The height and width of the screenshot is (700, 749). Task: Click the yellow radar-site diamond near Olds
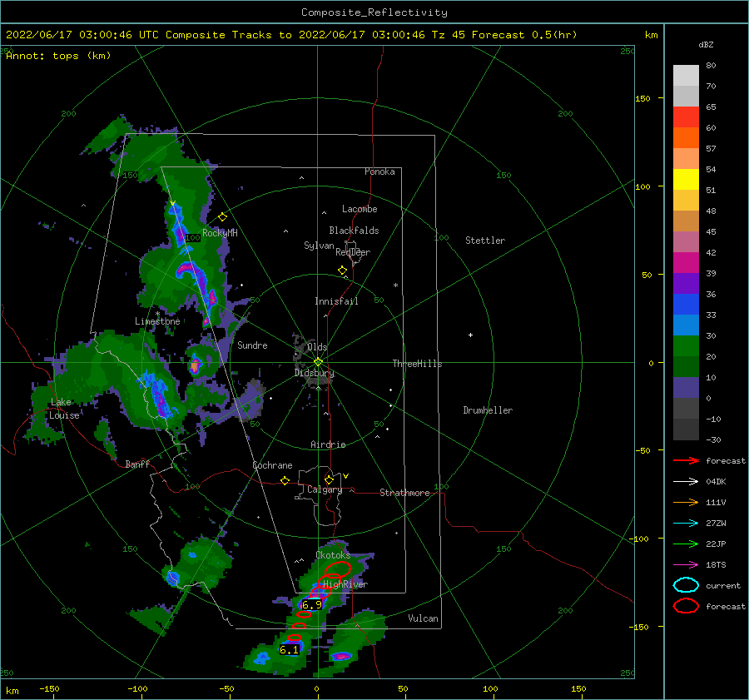pos(318,362)
